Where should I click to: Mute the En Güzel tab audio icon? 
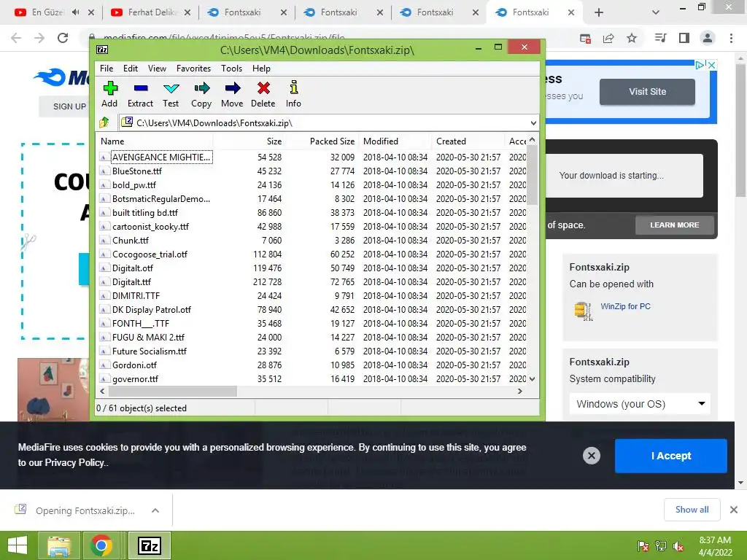pos(75,12)
